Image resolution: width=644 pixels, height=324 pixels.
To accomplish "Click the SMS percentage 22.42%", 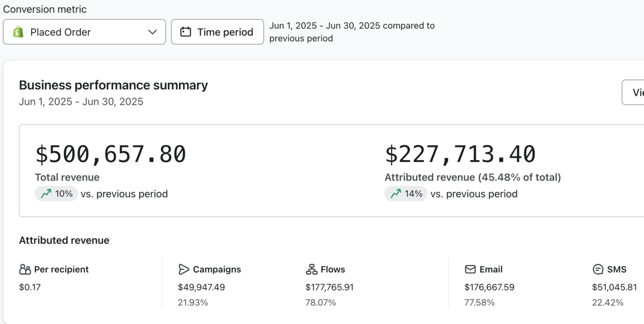I will [608, 303].
